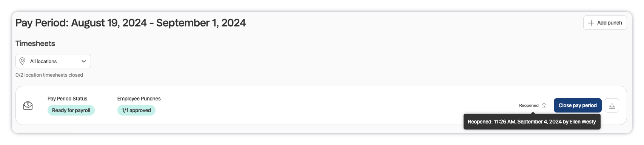Click the Employee Punches label
The width and height of the screenshot is (644, 145).
(139, 99)
